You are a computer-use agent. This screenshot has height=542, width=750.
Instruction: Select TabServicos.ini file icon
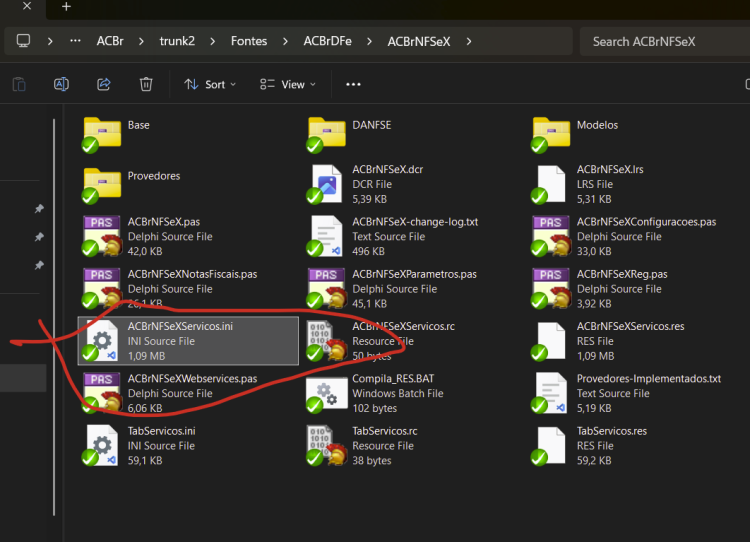pos(100,445)
